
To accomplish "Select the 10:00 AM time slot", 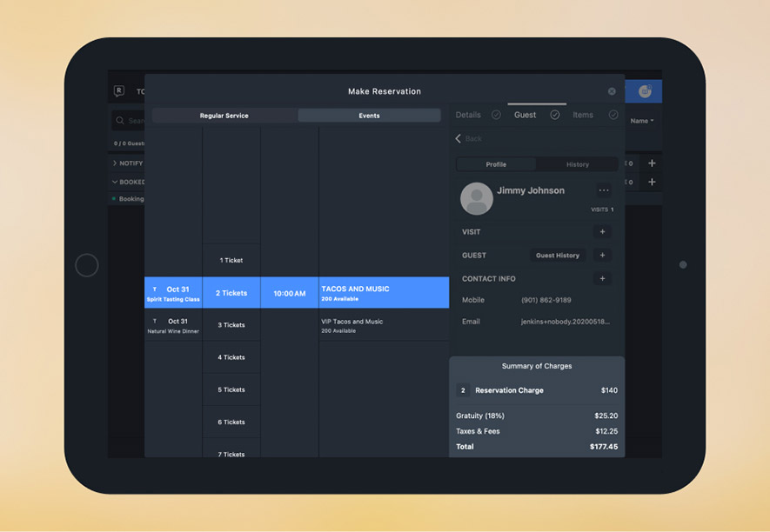I will tap(290, 293).
